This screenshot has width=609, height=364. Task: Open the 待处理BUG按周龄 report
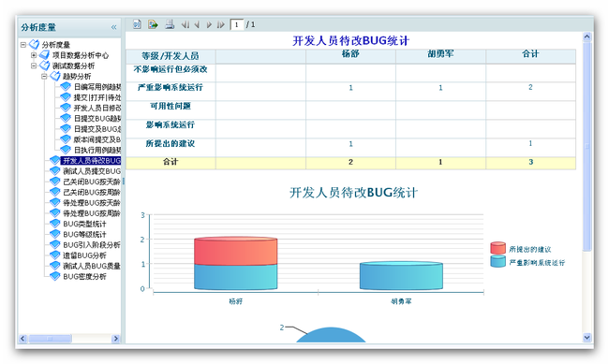tap(92, 213)
